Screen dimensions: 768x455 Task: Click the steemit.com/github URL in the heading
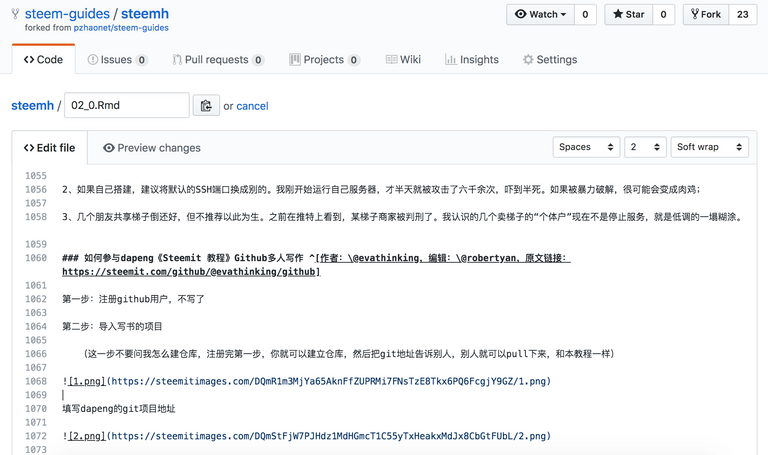pyautogui.click(x=189, y=272)
